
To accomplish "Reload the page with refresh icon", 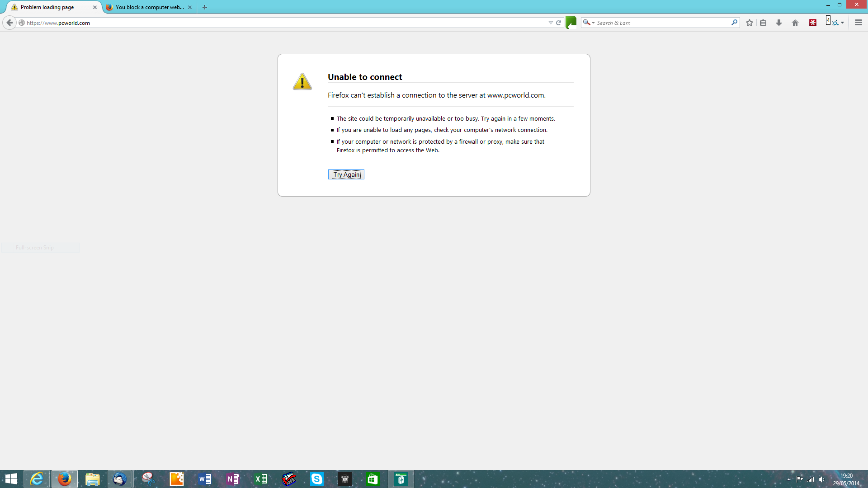I will coord(559,23).
